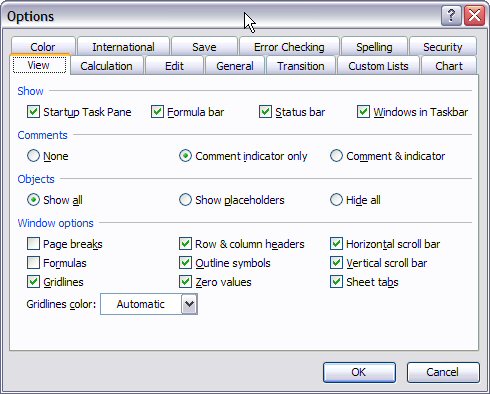Choose Comment & indicator radio option
This screenshot has height=394, width=490.
click(336, 156)
